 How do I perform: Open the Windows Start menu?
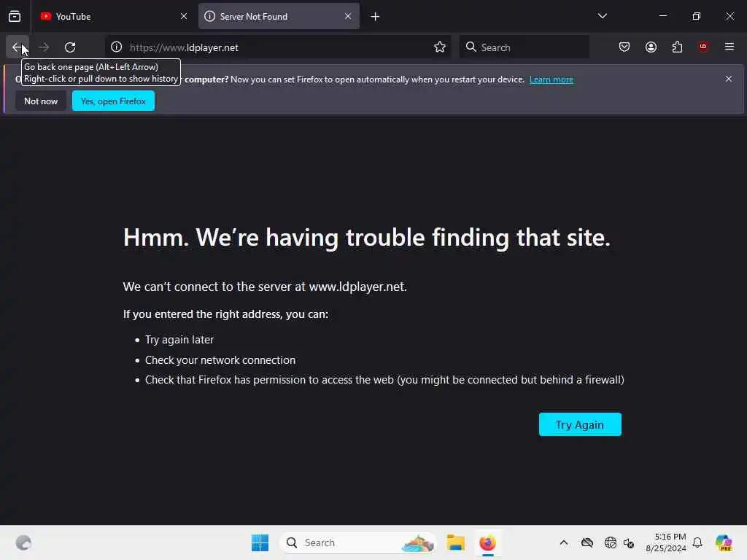260,542
